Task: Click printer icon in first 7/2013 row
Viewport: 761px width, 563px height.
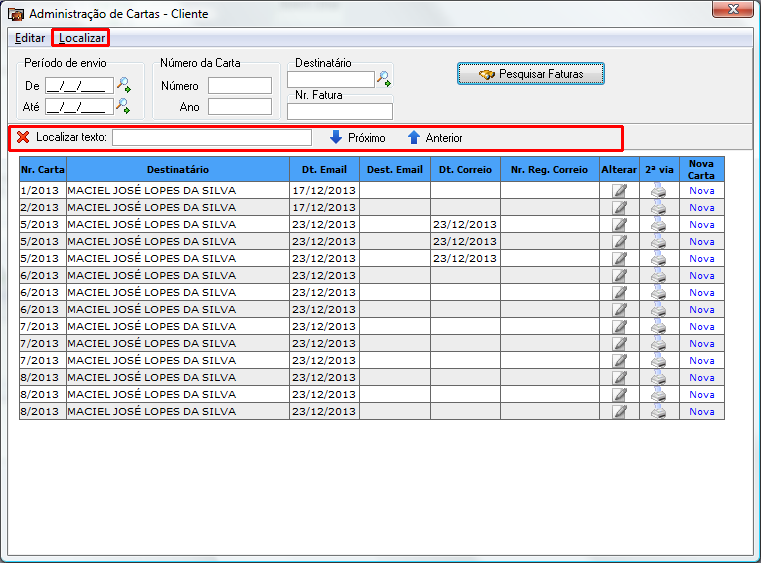Action: (x=659, y=326)
